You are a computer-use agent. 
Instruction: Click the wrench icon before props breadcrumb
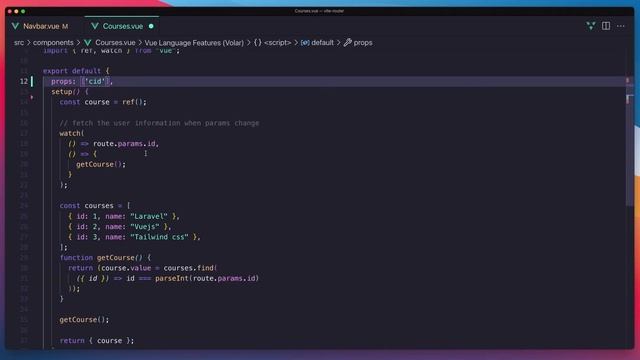pyautogui.click(x=348, y=42)
